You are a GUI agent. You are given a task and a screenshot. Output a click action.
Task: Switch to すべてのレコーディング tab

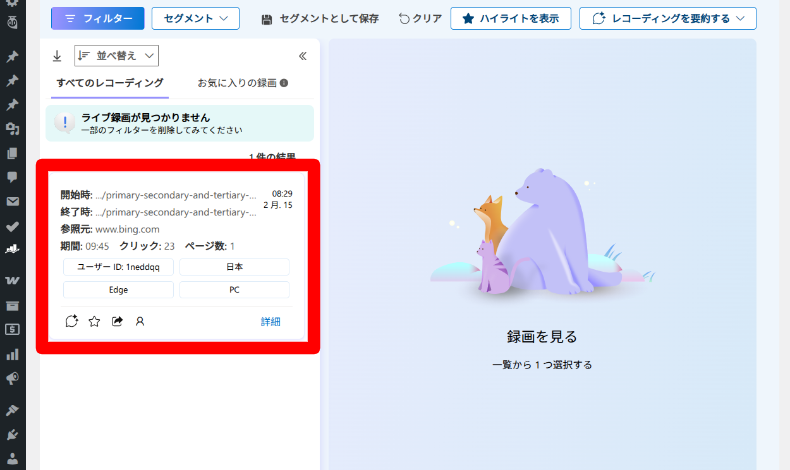(110, 83)
